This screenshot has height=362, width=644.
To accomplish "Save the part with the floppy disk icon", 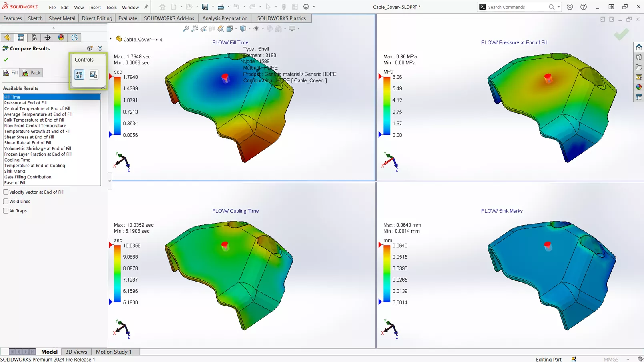I will point(205,7).
